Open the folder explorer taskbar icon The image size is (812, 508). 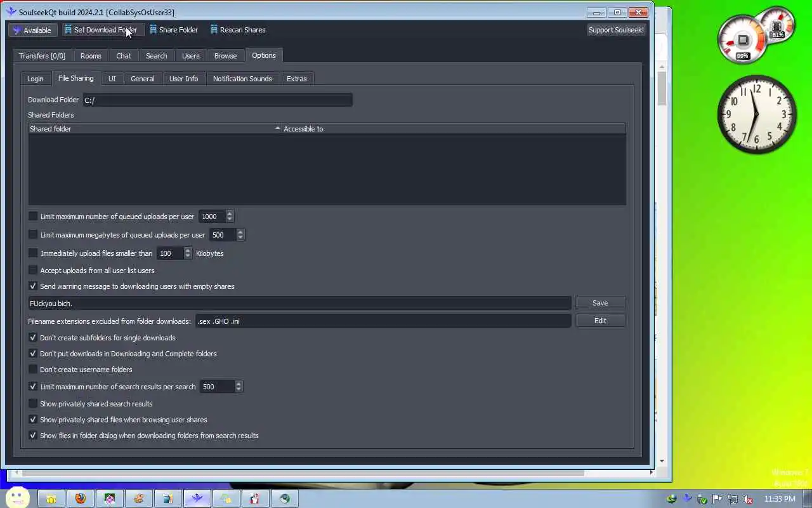pos(51,498)
